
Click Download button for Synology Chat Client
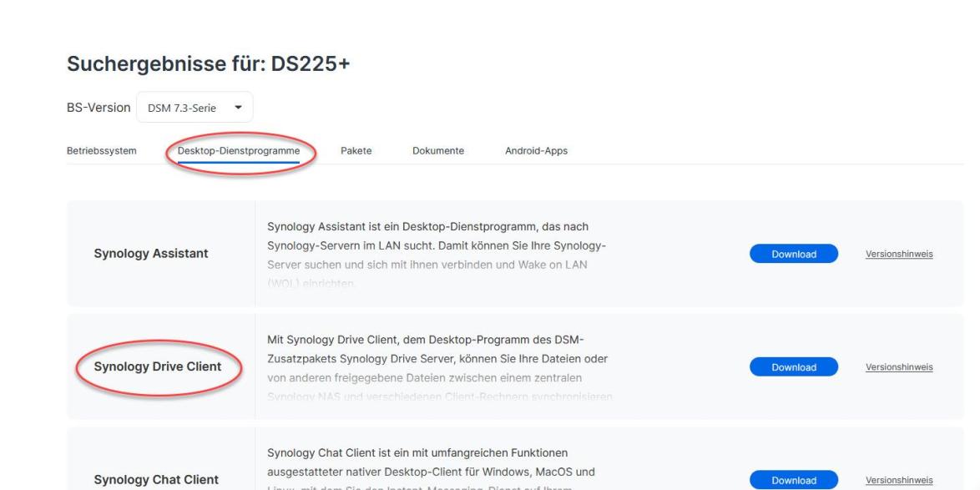793,479
